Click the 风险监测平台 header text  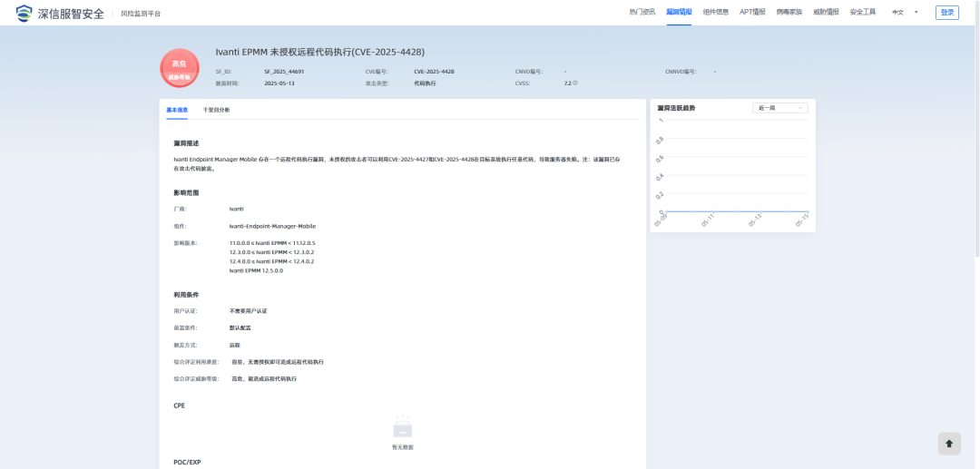pos(141,13)
